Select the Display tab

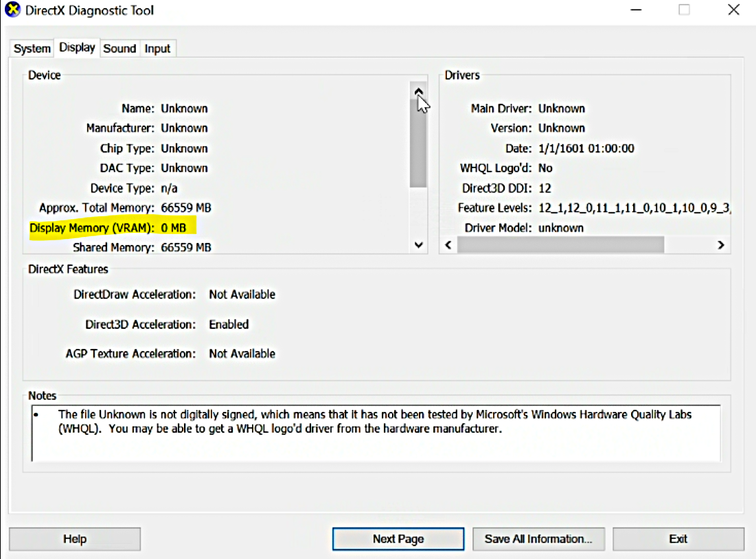77,47
